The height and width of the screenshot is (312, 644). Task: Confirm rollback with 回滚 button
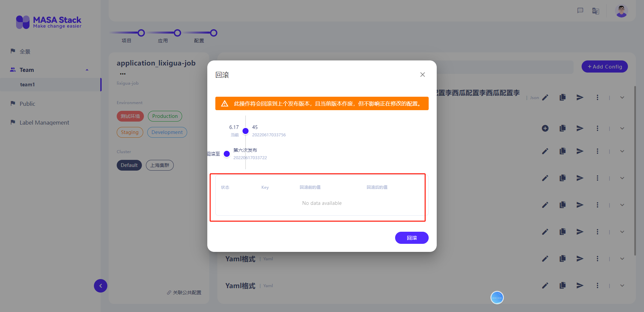coord(412,238)
